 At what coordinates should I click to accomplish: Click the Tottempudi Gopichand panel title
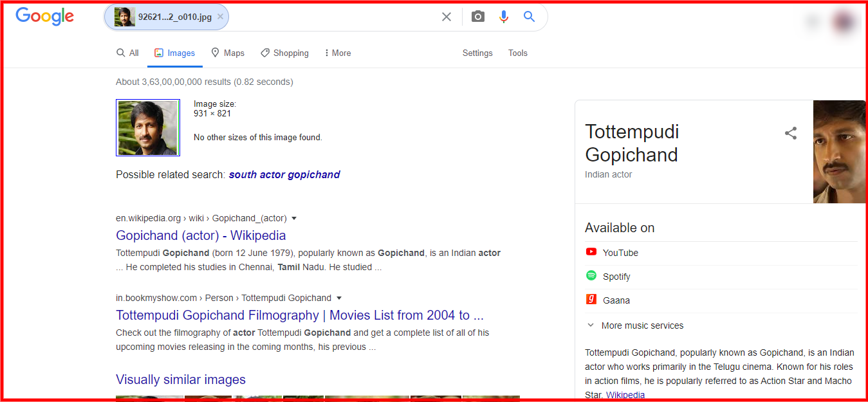tap(632, 143)
